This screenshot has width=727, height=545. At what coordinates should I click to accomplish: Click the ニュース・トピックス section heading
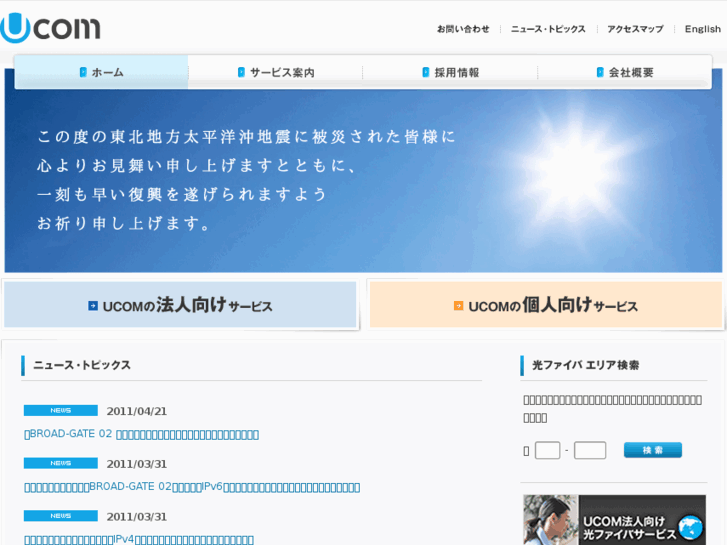pyautogui.click(x=82, y=365)
